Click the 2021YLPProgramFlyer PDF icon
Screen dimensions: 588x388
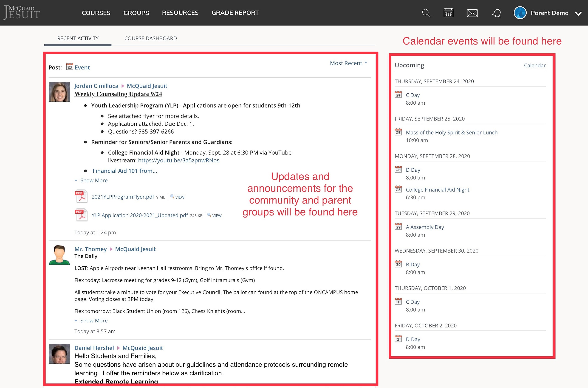(81, 196)
